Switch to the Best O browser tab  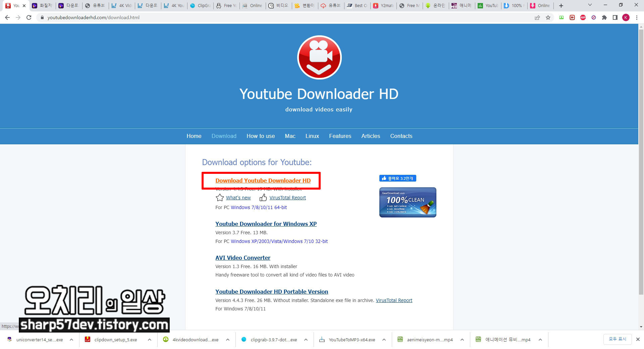click(357, 6)
